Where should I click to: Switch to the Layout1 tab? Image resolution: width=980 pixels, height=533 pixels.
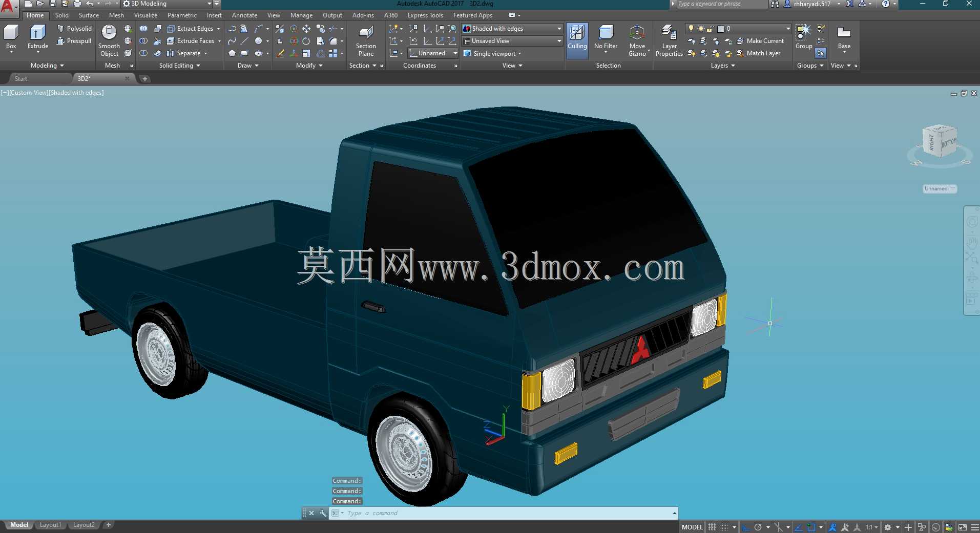(50, 525)
